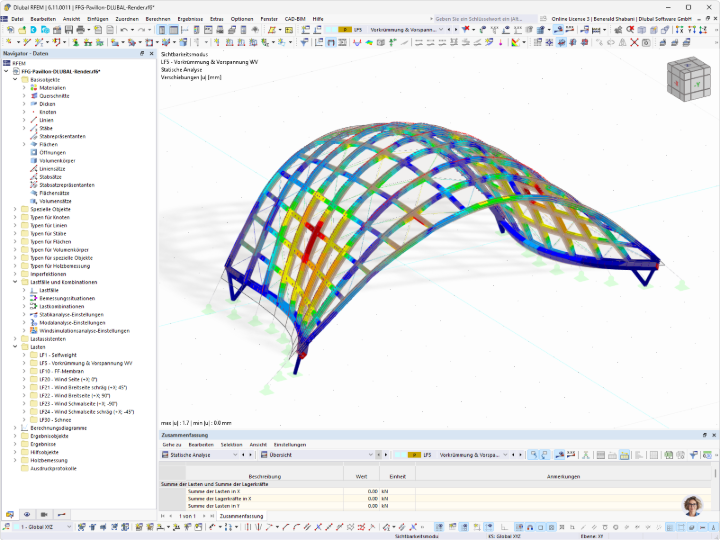
Task: Toggle the navigator panel display button
Action: (162, 30)
